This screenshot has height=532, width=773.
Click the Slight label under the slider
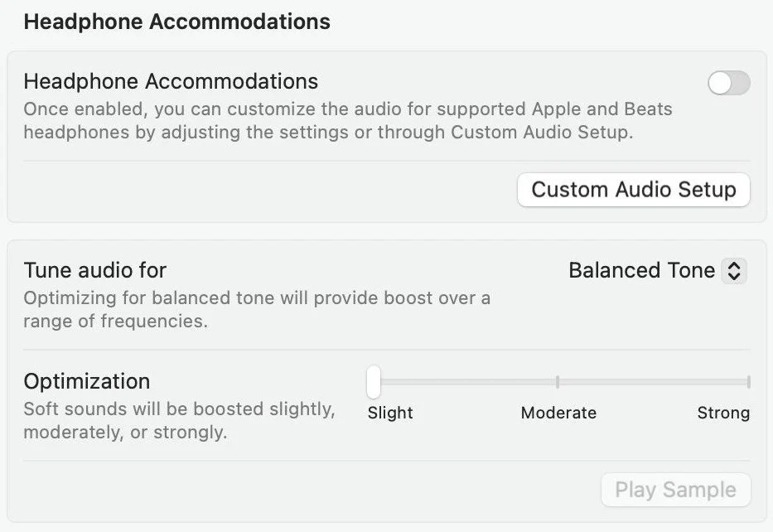pos(390,413)
